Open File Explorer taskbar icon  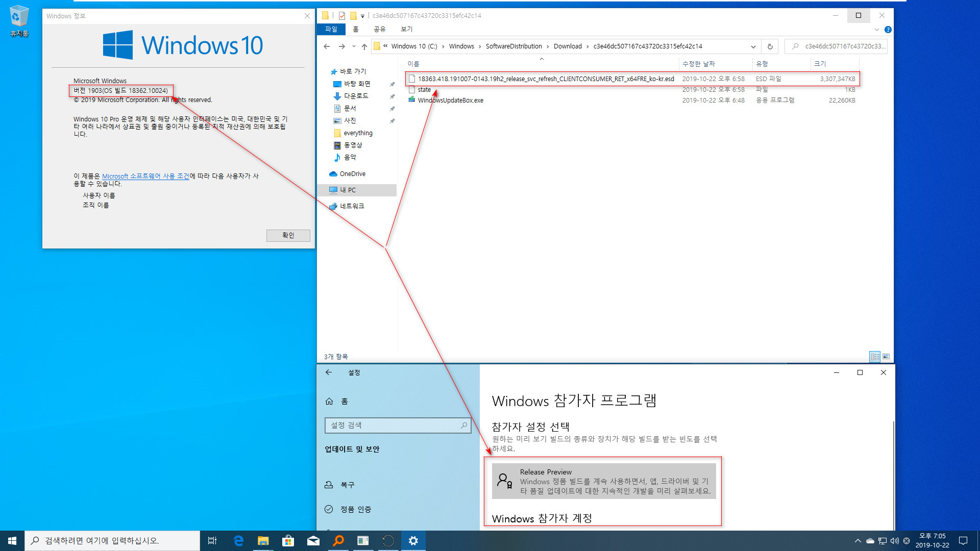pyautogui.click(x=263, y=541)
